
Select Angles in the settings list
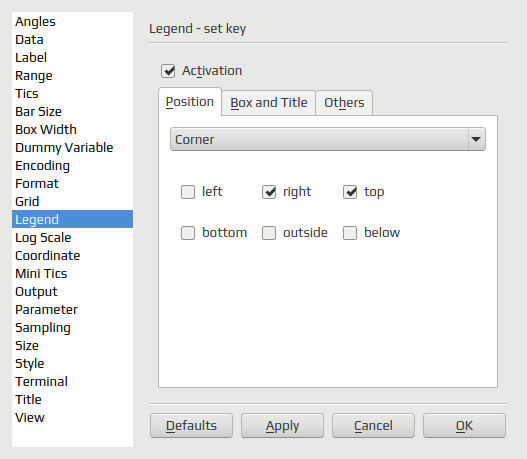(72, 22)
